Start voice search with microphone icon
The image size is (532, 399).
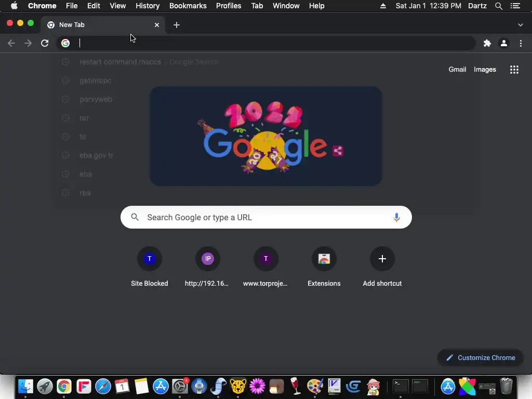(x=396, y=217)
